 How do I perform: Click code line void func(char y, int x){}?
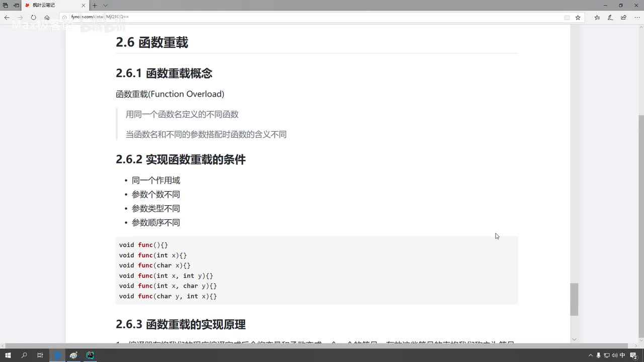(168, 297)
